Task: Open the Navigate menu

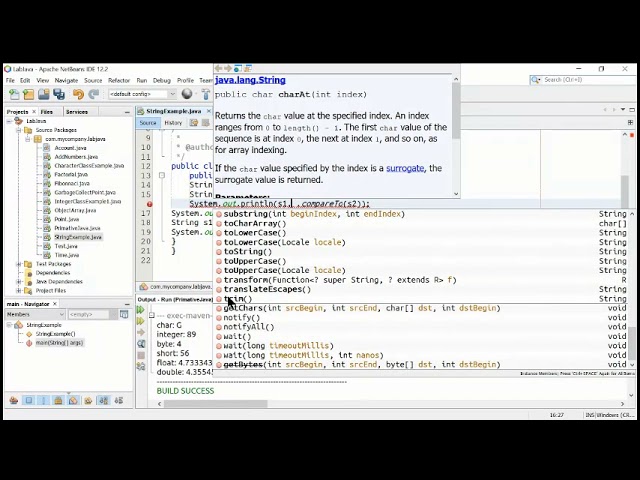Action: pos(66,80)
